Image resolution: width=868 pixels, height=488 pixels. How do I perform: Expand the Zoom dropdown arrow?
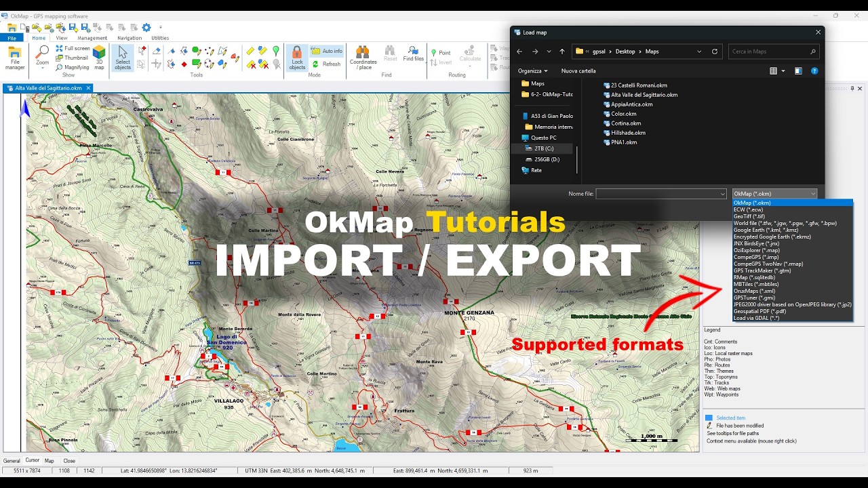[42, 69]
